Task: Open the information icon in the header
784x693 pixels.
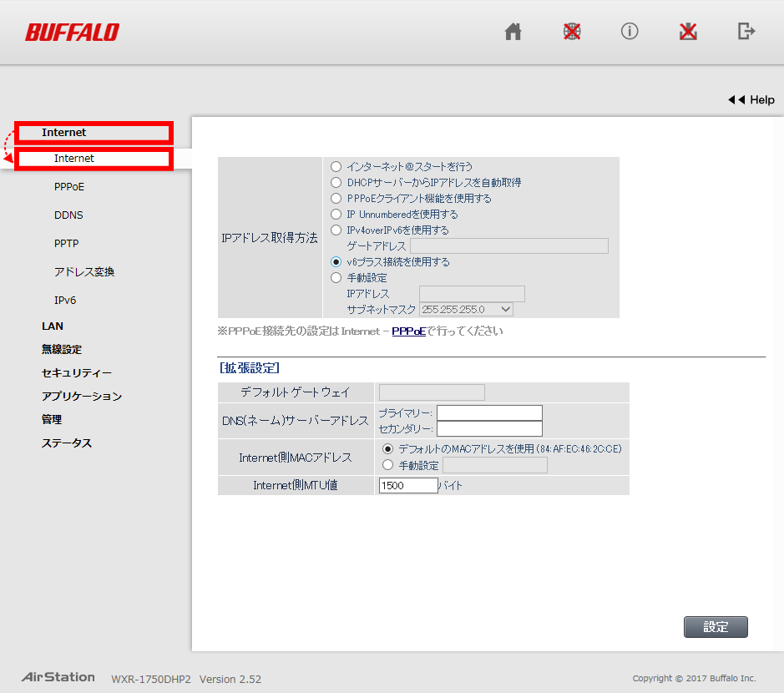Action: point(630,32)
